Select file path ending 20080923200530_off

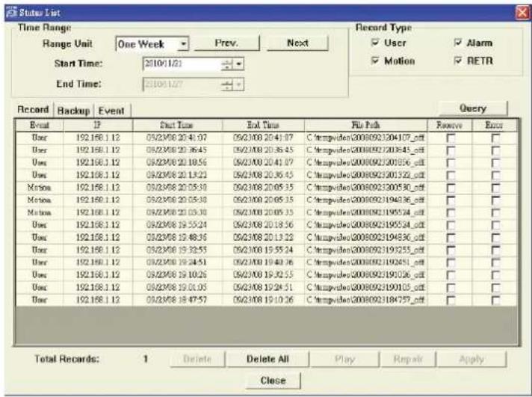tap(366, 188)
